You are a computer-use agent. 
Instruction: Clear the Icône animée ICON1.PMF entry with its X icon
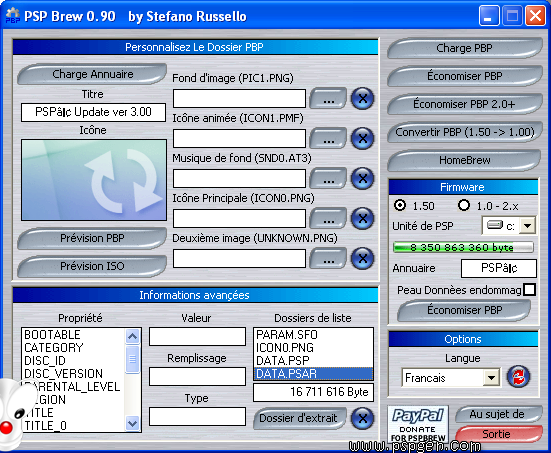[x=362, y=138]
